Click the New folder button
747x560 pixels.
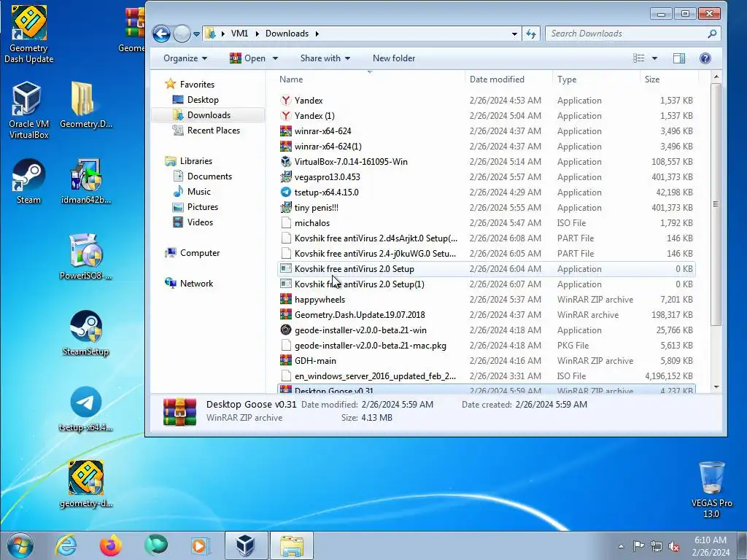pos(393,58)
